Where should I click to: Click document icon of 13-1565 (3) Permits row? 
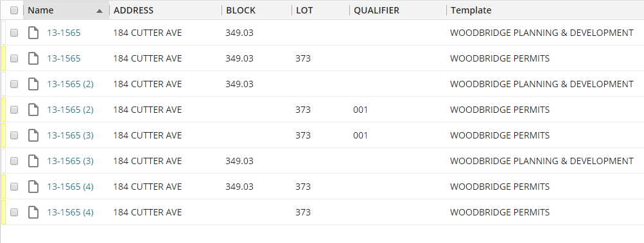pos(33,135)
